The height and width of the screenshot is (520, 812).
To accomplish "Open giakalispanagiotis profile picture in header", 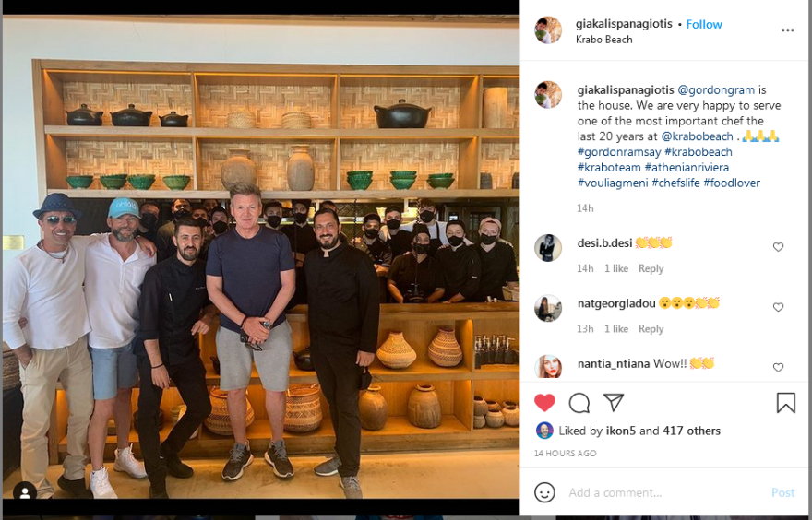I will 548,30.
